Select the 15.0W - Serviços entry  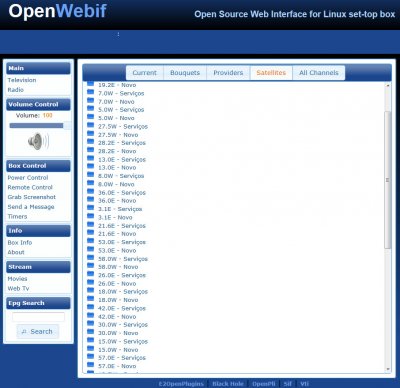point(123,341)
